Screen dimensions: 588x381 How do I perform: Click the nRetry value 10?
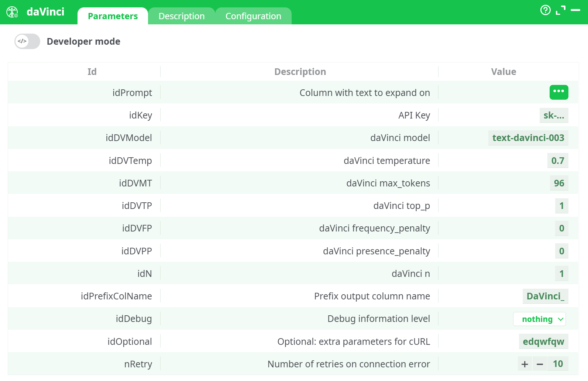click(x=558, y=364)
